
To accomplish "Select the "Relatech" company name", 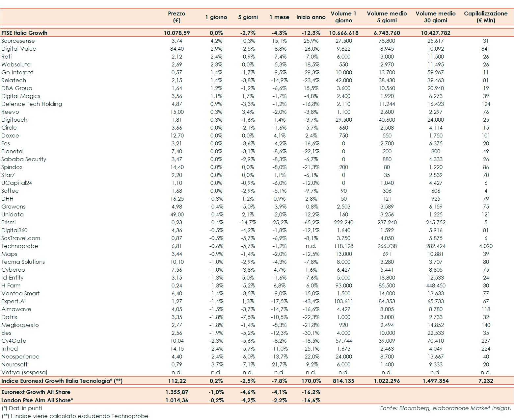I will click(x=14, y=80).
